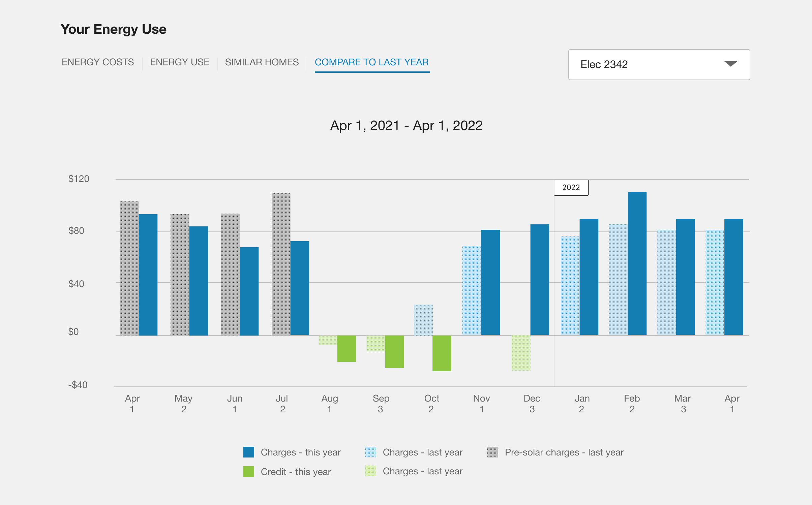Click the dark blue bar for Nov
812x505 pixels.
tap(490, 282)
